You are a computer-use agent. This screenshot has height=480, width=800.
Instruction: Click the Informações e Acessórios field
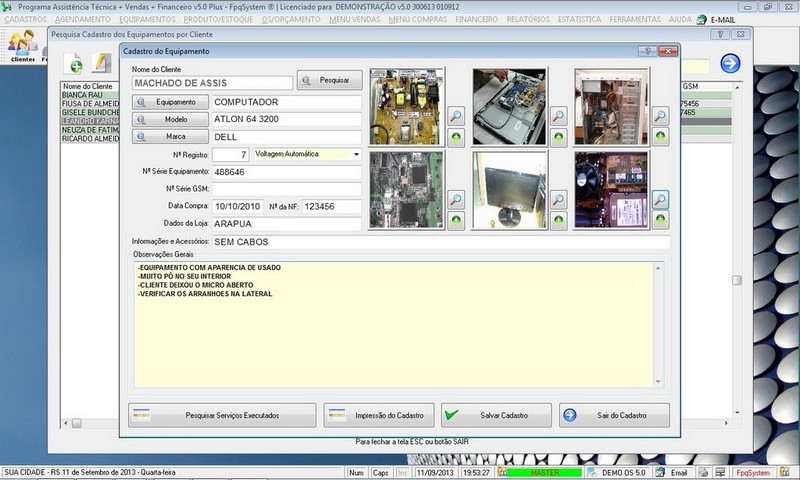click(441, 242)
